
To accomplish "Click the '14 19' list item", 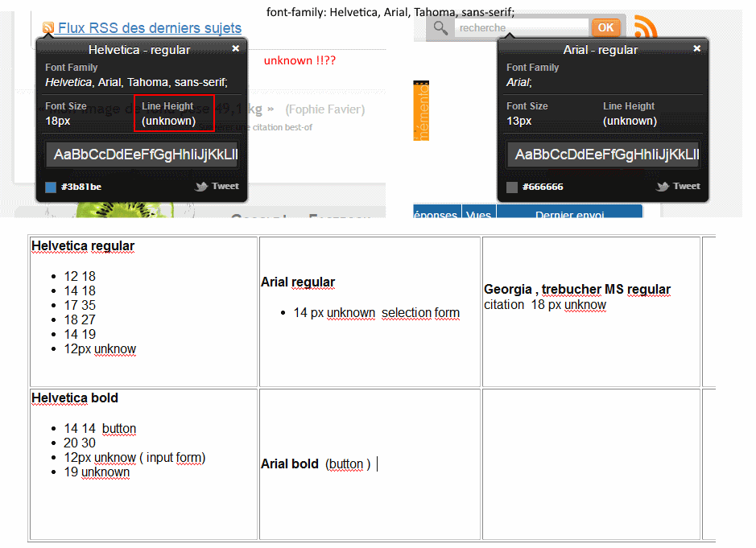I will click(x=80, y=334).
